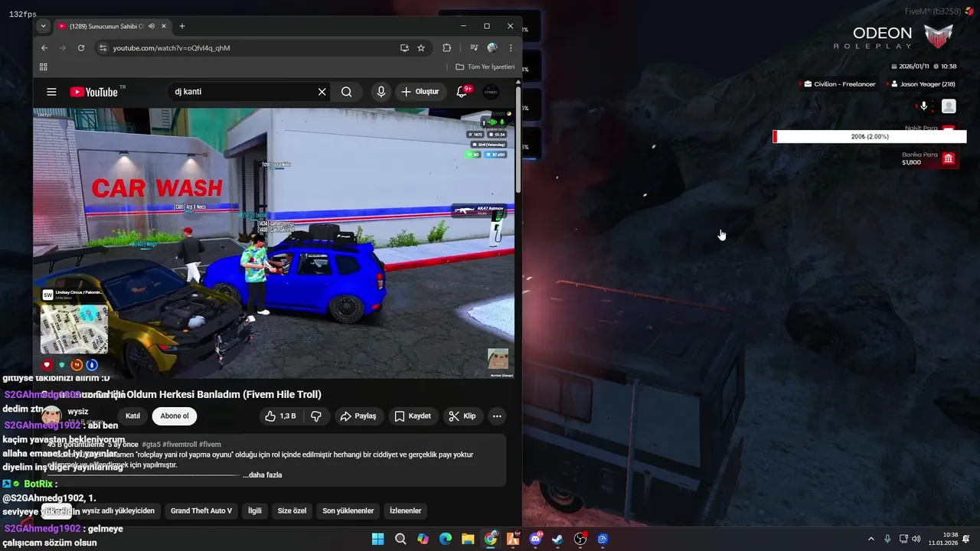Click the Katıl join button

click(132, 416)
